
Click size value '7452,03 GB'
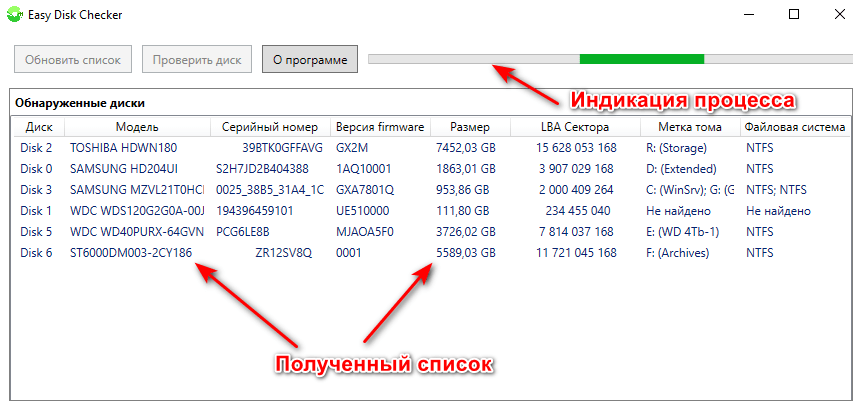(466, 148)
